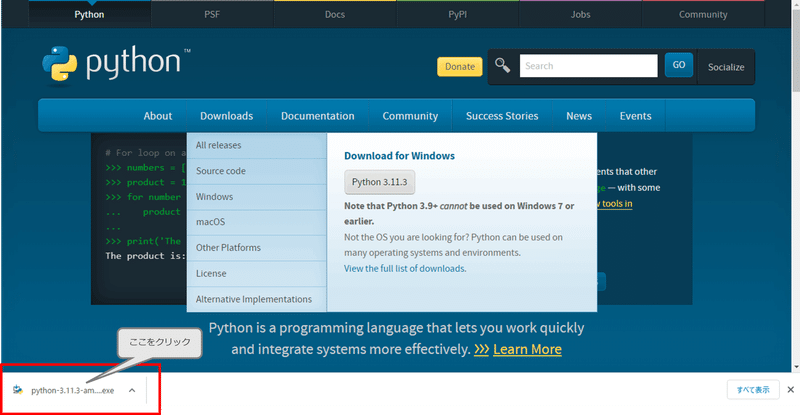Screen dimensions: 800x415
Task: Open the Documentation navigation menu
Action: point(317,116)
